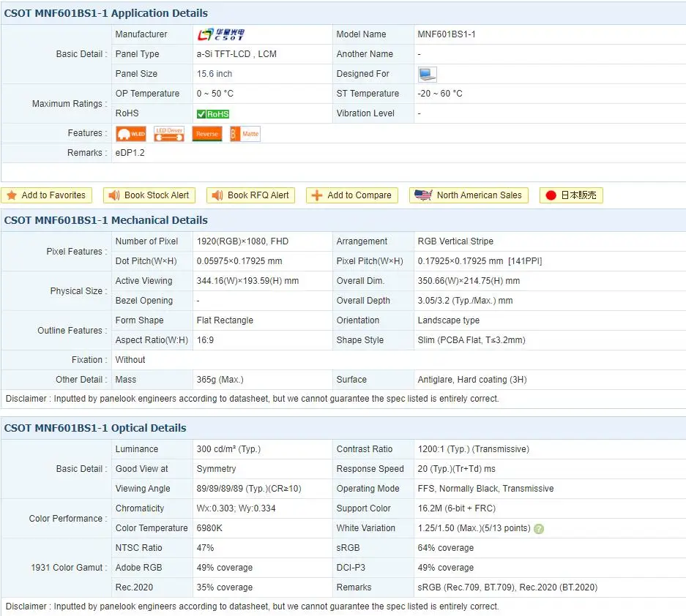686x616 pixels.
Task: Click active viewing value 344.16(W)×193.59(H) mm
Action: point(247,281)
